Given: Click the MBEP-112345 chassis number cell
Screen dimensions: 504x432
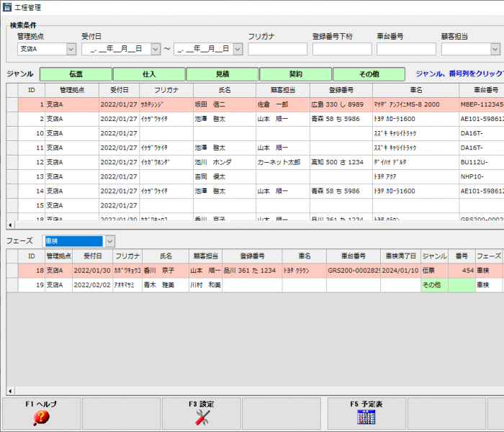Looking at the screenshot, I should pyautogui.click(x=481, y=104).
